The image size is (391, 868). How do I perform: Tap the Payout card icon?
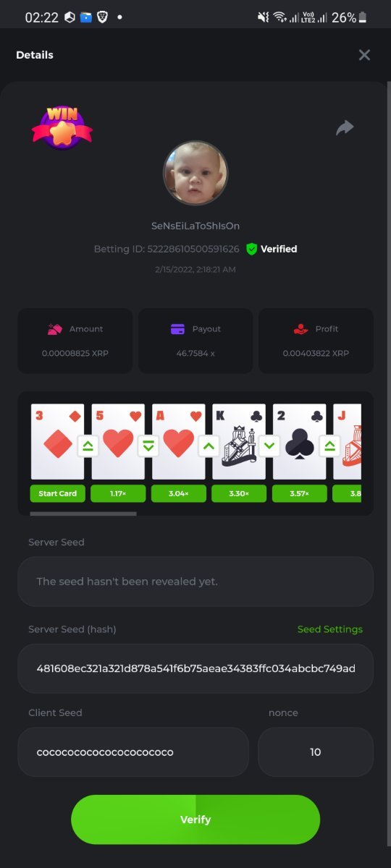177,329
